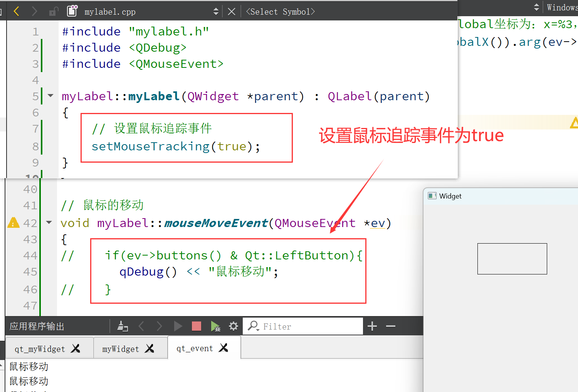Click the label box in Widget window
This screenshot has width=578, height=392.
coord(512,259)
